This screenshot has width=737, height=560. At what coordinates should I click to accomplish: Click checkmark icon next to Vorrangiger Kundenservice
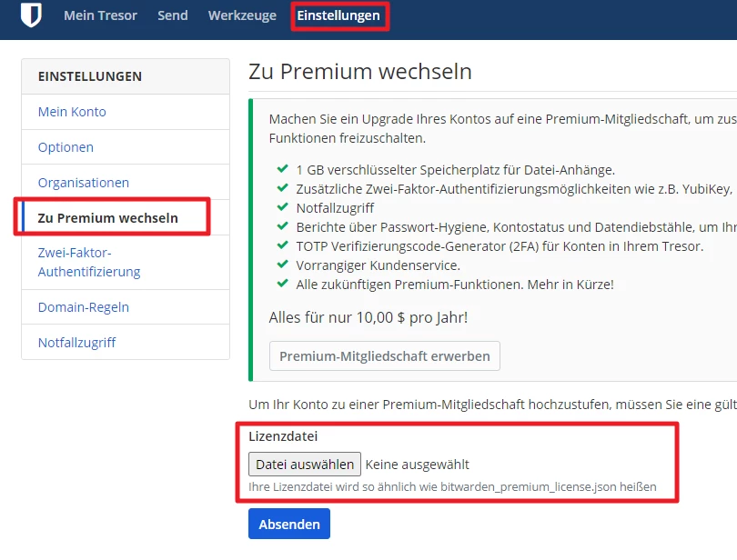pos(282,265)
